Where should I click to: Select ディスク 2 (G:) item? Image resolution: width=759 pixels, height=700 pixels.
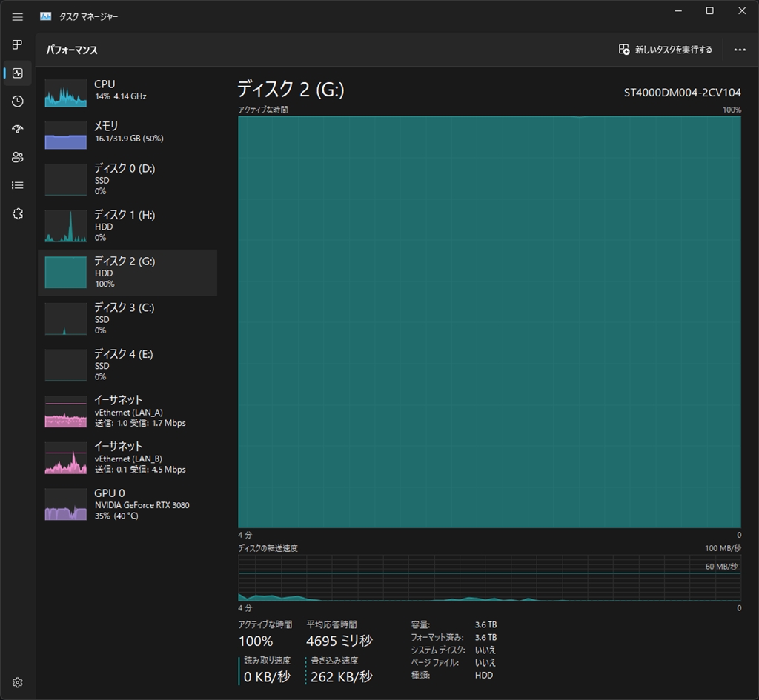tap(127, 273)
